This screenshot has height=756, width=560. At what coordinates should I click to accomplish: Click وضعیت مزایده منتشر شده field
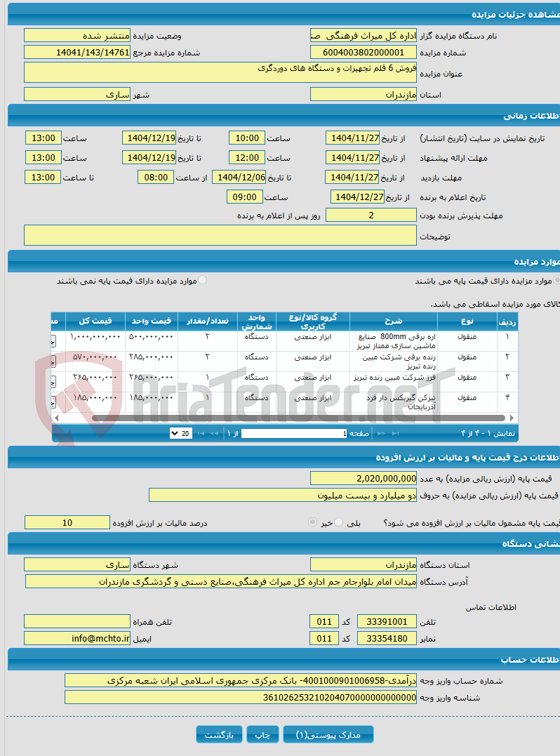(x=77, y=35)
